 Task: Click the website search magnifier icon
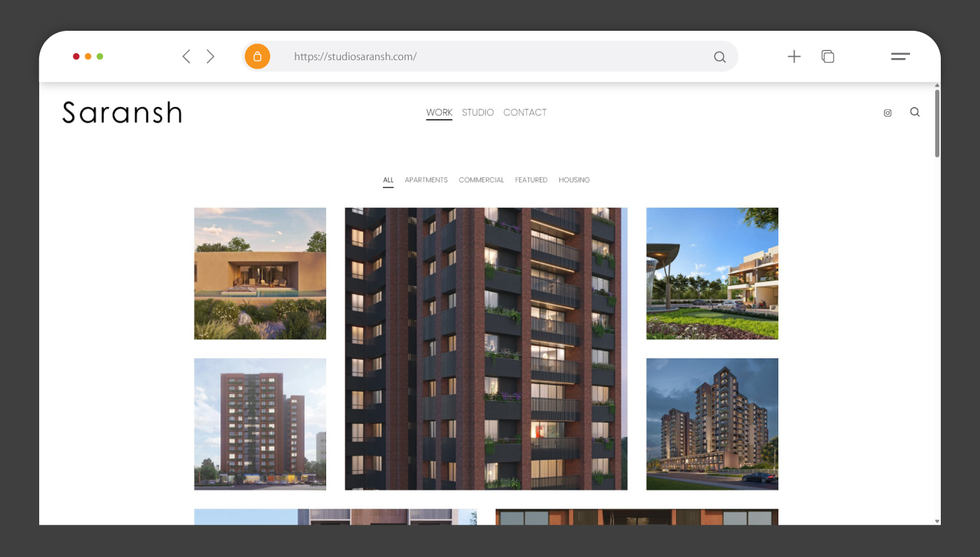point(915,112)
